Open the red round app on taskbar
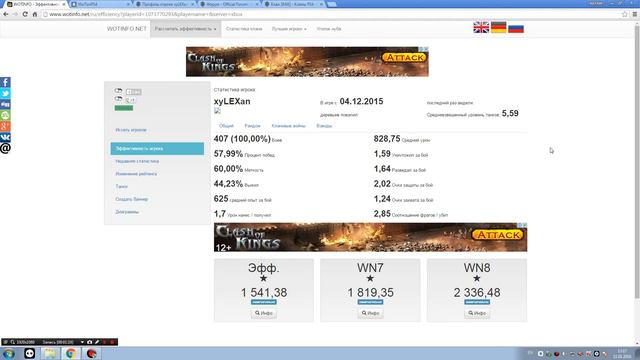Viewport: 640px width, 360px height. click(x=91, y=353)
